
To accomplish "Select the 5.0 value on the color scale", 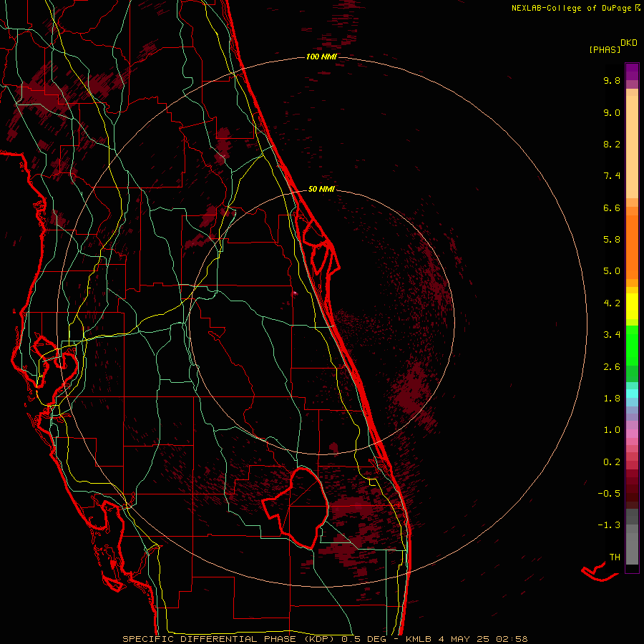I will tap(612, 271).
